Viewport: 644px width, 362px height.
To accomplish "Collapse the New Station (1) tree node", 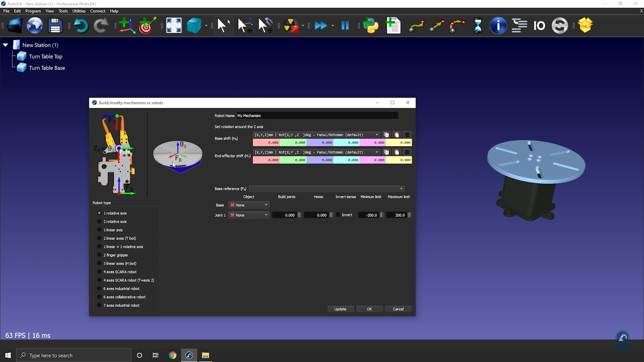I will click(5, 45).
